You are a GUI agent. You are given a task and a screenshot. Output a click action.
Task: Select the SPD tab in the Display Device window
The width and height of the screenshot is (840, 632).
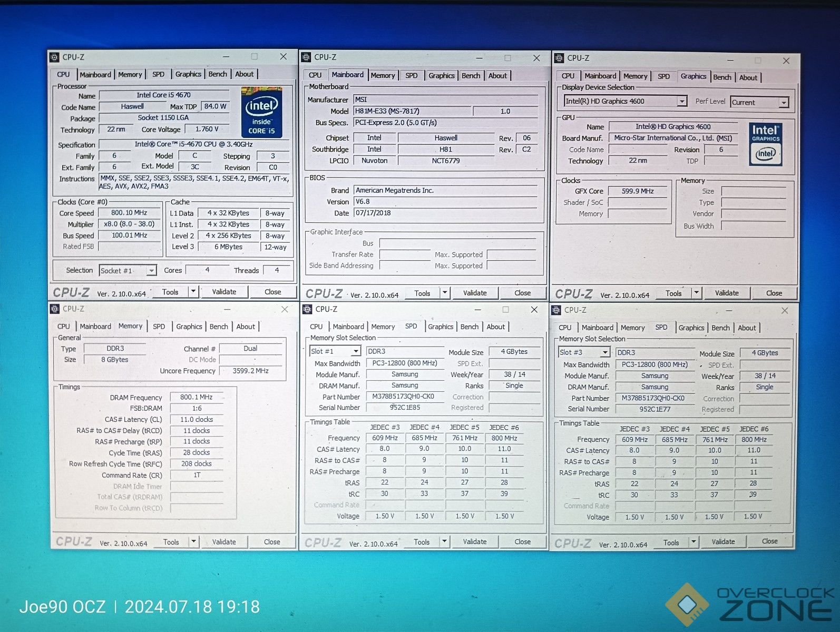pyautogui.click(x=664, y=77)
